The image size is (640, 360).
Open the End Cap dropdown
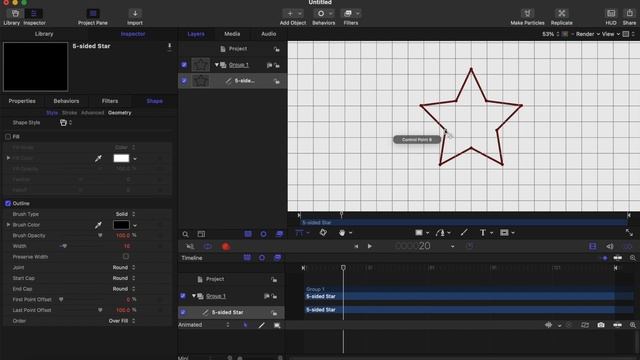tap(124, 289)
